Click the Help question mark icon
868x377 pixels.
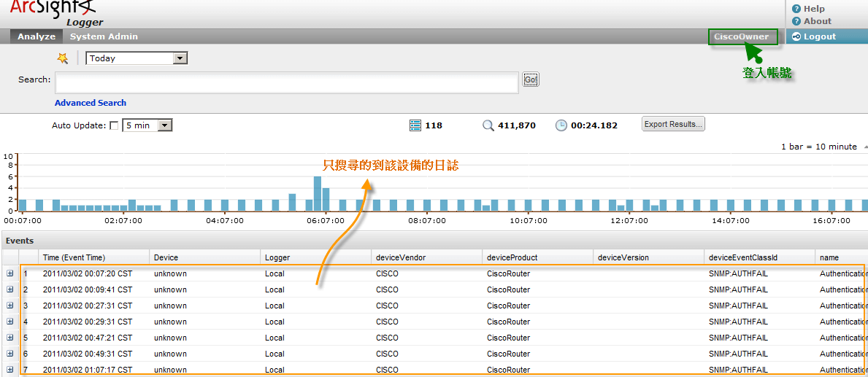coord(796,9)
